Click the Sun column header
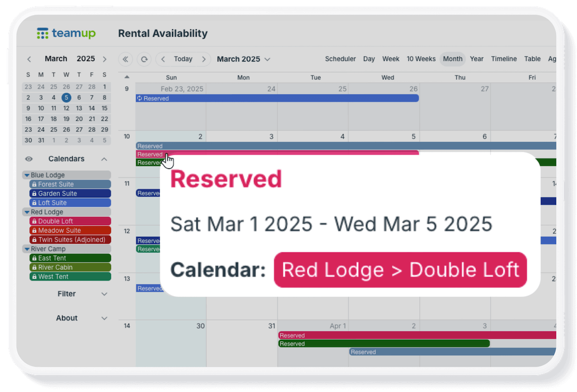 pos(171,77)
